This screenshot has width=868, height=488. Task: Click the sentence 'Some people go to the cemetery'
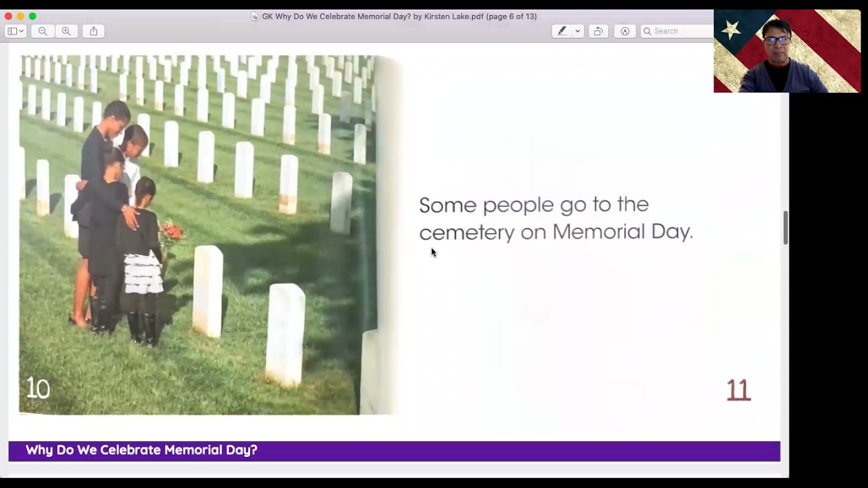click(555, 218)
